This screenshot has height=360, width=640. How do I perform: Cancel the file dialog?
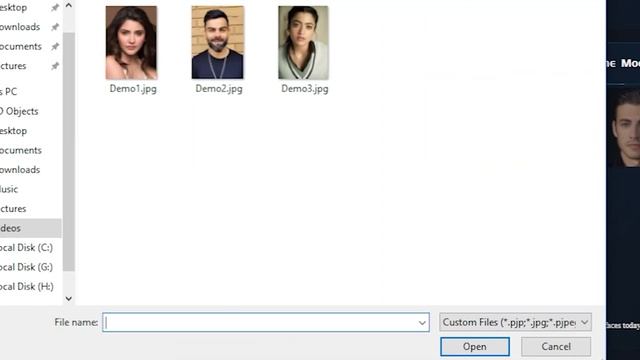pyautogui.click(x=556, y=347)
